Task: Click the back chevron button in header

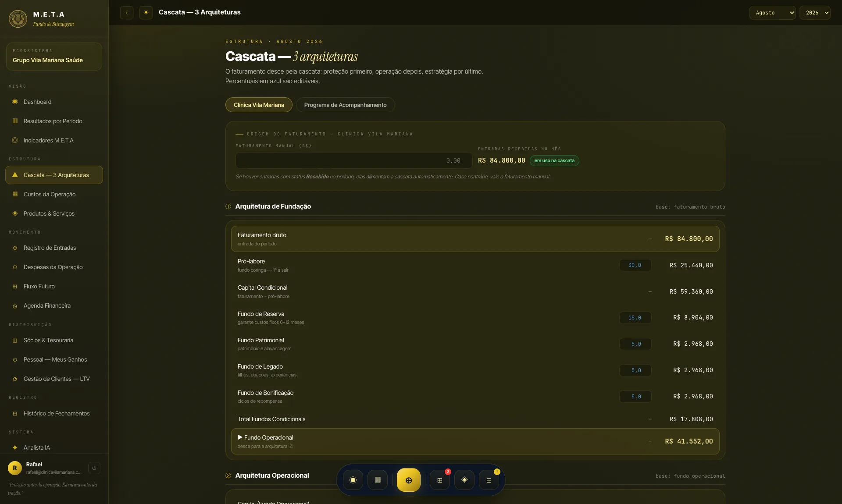Action: coord(127,13)
